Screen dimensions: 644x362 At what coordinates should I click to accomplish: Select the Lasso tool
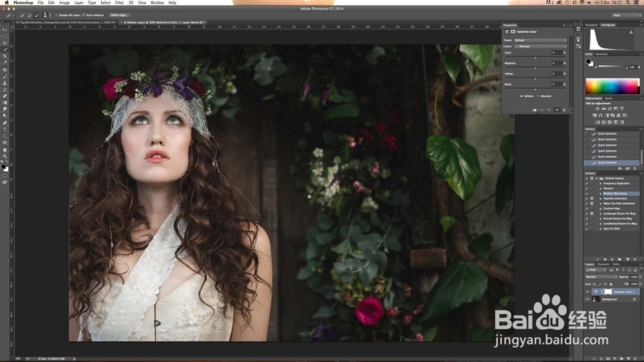pyautogui.click(x=5, y=43)
